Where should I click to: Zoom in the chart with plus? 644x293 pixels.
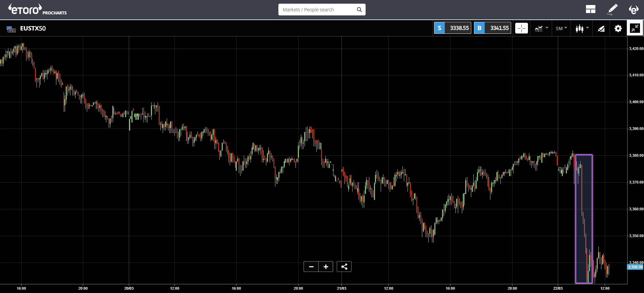[326, 267]
